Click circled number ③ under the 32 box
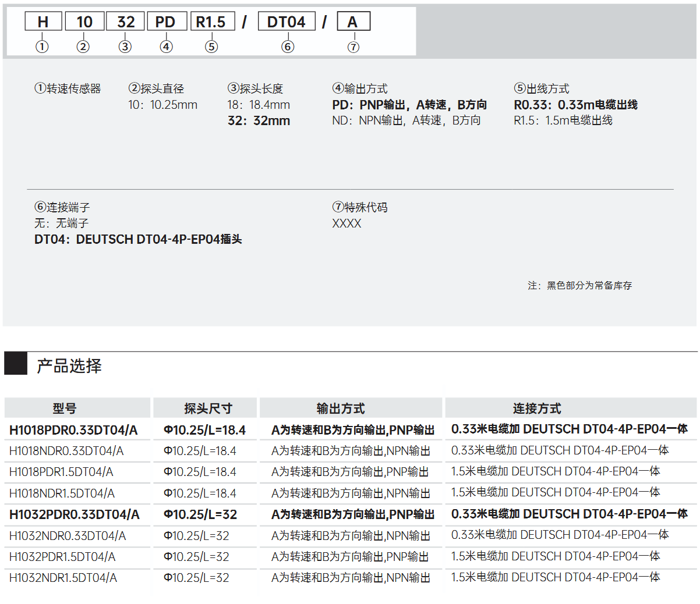This screenshot has height=604, width=700. tap(125, 47)
